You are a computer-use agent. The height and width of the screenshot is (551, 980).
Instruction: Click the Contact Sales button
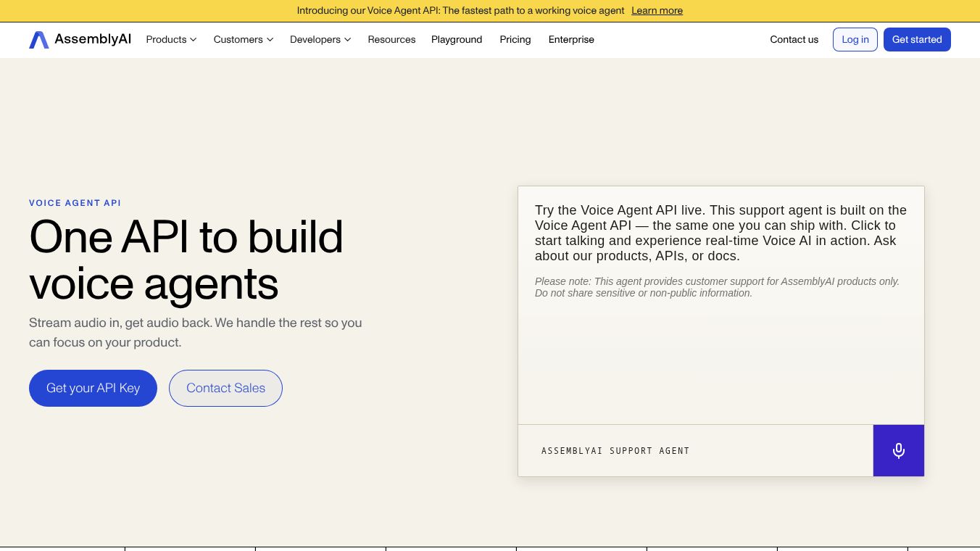[x=225, y=388]
